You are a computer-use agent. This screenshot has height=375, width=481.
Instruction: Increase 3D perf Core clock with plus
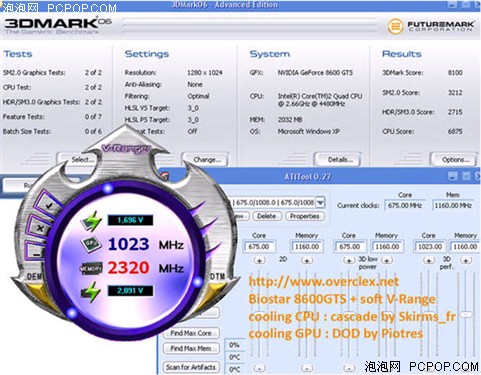click(x=429, y=260)
